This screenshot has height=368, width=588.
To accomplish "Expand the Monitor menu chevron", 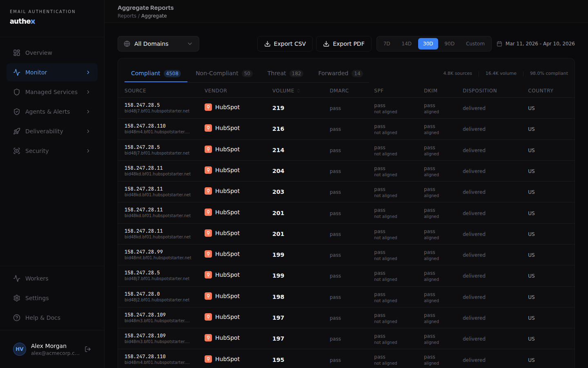I will point(88,72).
